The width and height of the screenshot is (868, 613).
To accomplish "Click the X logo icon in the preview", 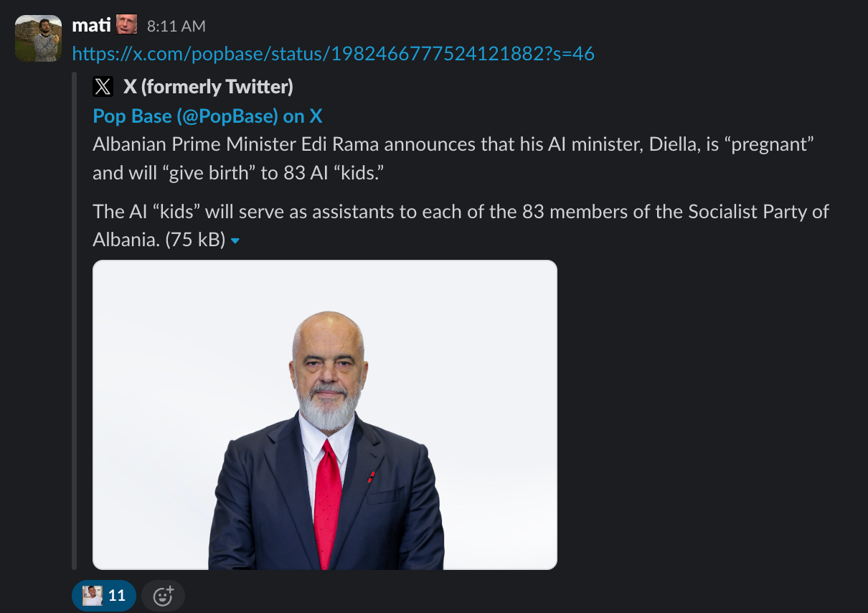I will 103,87.
